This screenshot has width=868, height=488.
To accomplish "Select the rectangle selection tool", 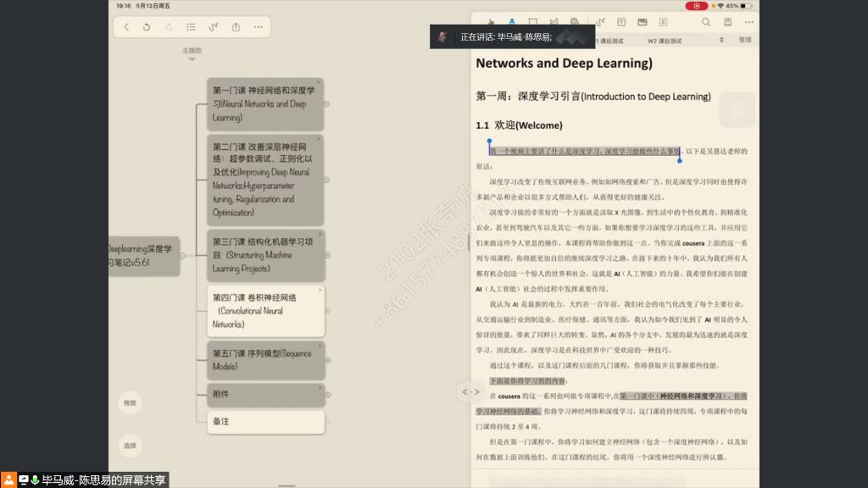I will 532,22.
